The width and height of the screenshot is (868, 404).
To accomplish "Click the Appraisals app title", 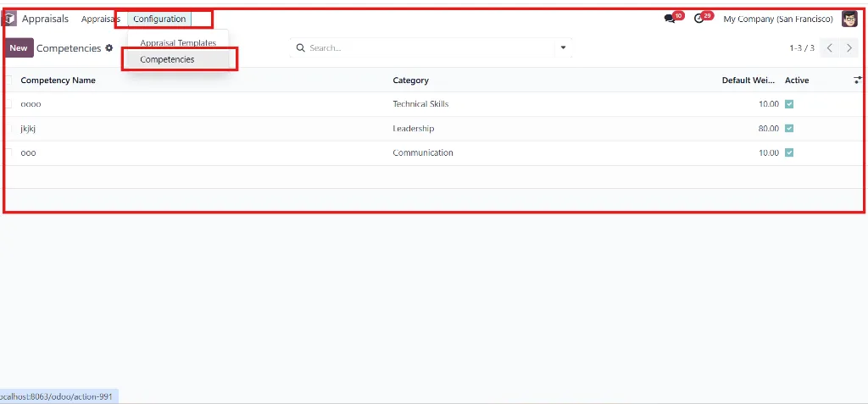I will [x=46, y=19].
